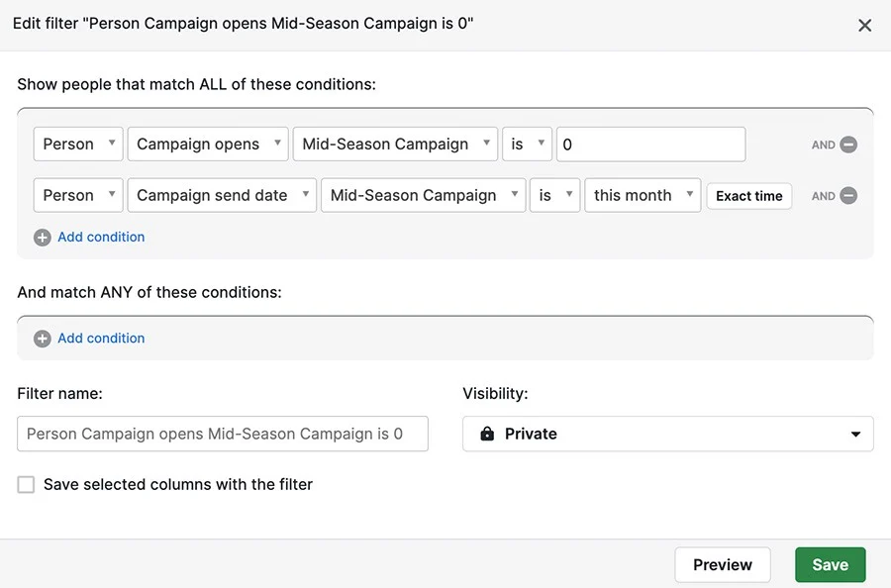891x588 pixels.
Task: Open the Campaign opens field dropdown
Action: click(208, 145)
